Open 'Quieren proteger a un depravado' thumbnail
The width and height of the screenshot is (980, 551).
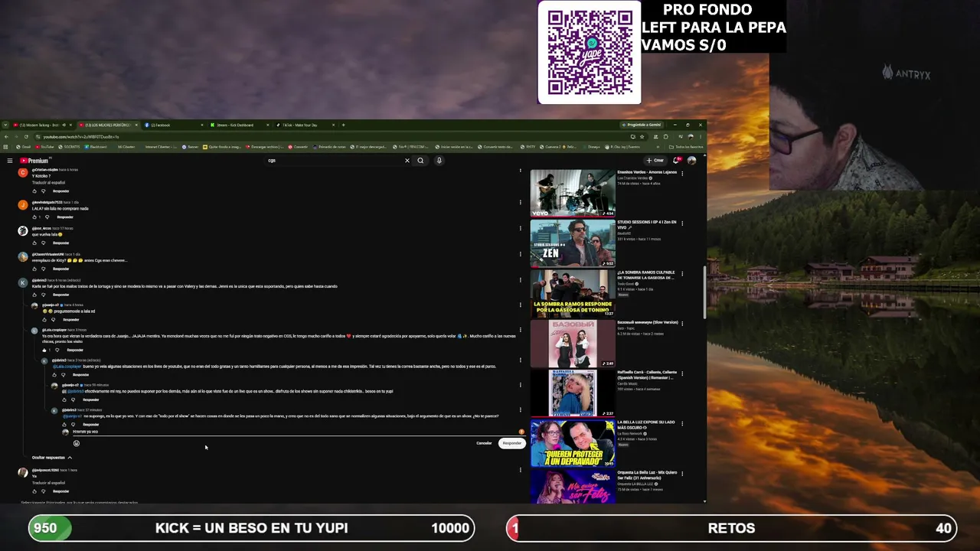(x=573, y=444)
